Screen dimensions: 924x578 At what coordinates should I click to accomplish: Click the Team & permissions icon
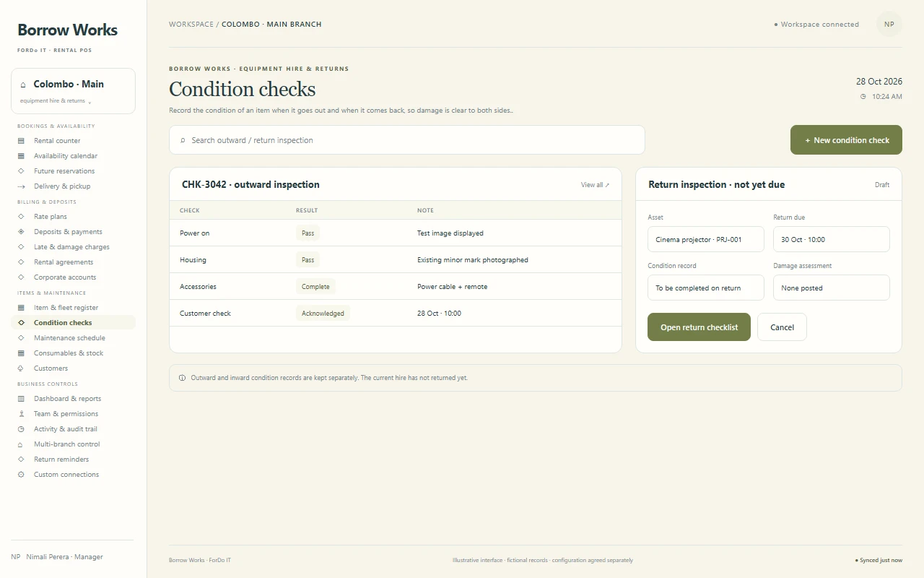(21, 414)
